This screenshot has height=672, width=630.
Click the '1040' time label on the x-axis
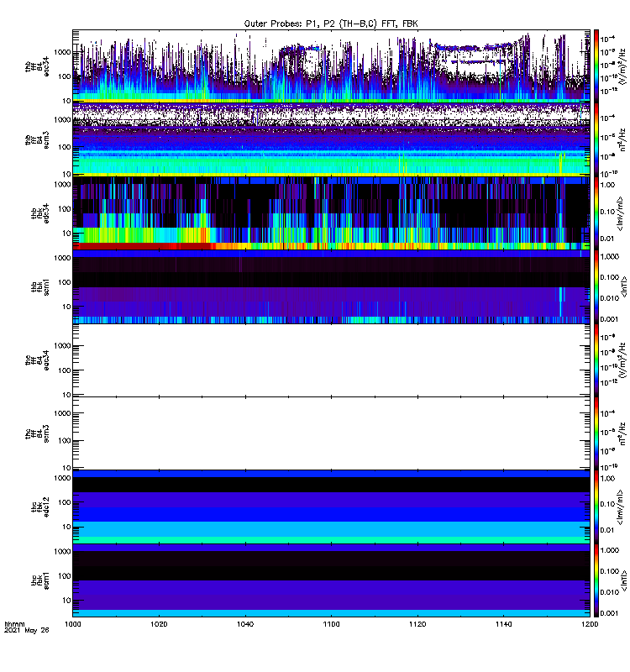coord(245,624)
